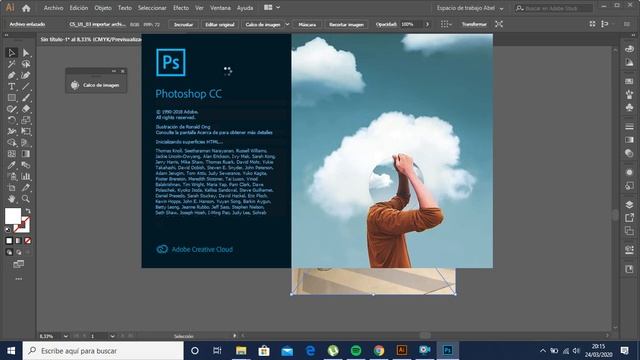Click the Recortar imagen button
This screenshot has height=360, width=640.
point(347,24)
